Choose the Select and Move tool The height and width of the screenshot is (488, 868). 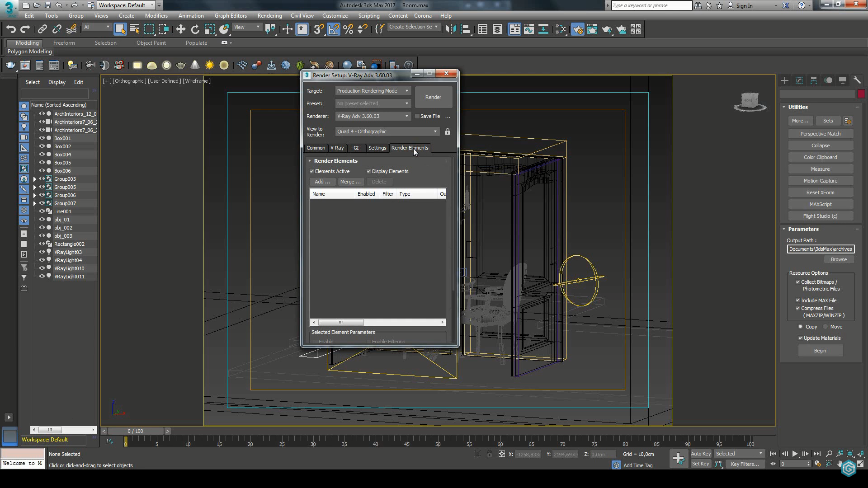tap(180, 29)
